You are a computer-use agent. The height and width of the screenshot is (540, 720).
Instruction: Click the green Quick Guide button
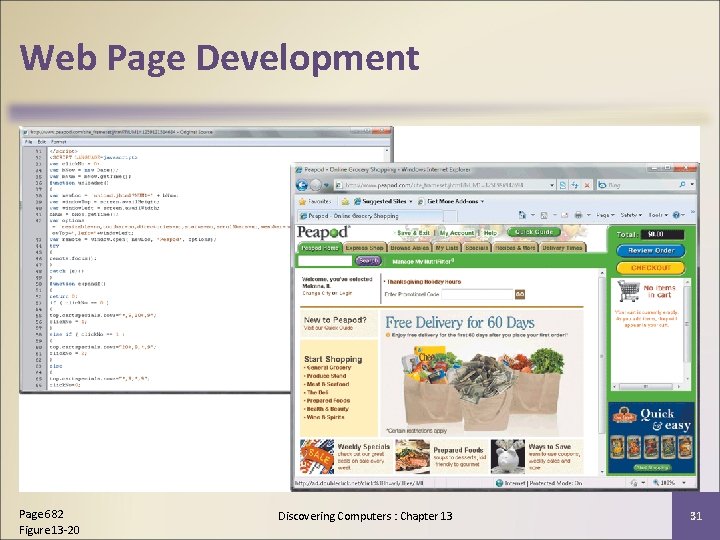534,232
